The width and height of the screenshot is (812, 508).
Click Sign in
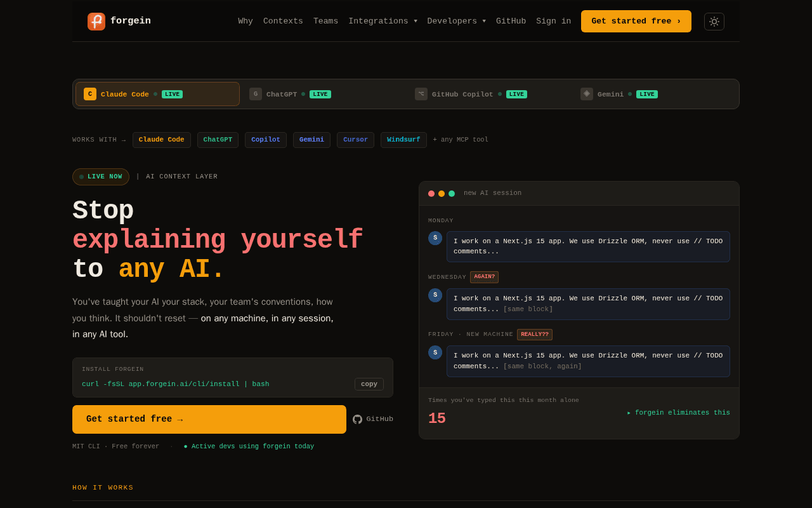(x=553, y=22)
